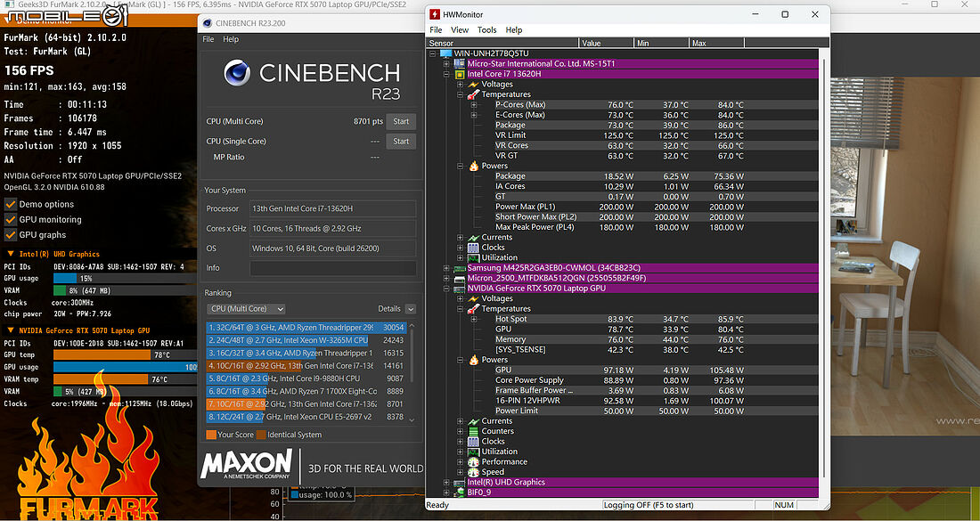Click the drive icon beside Micron_2500 SSD
Image resolution: width=980 pixels, height=521 pixels.
click(x=460, y=278)
